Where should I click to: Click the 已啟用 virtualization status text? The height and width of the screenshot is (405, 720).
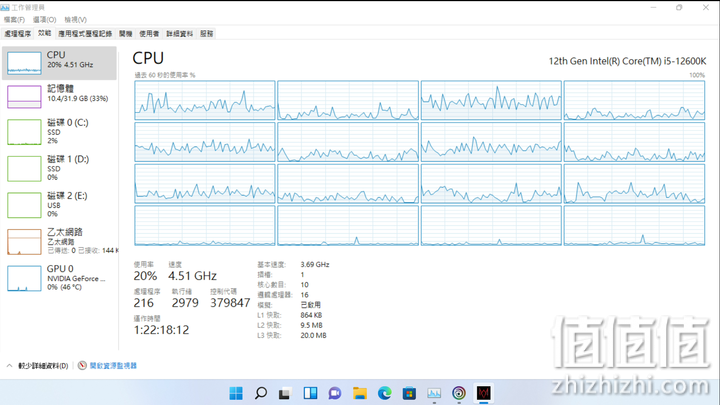(x=310, y=305)
